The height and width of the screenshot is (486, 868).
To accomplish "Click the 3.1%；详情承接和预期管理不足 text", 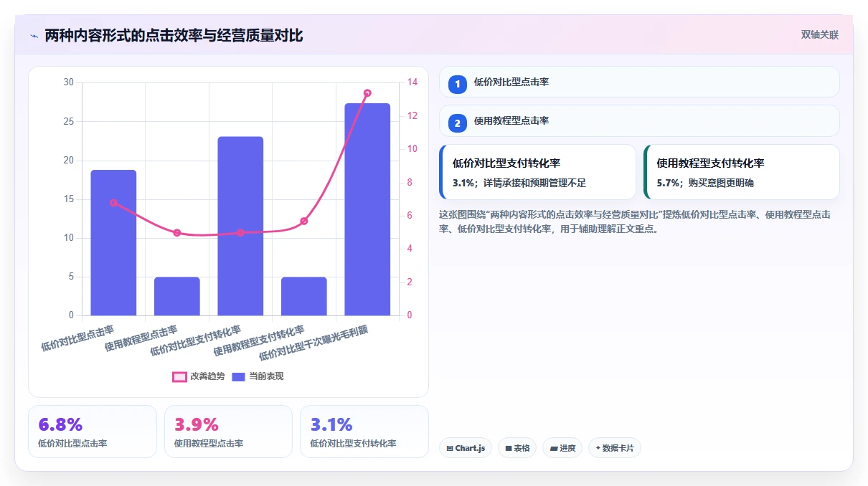I will (519, 183).
